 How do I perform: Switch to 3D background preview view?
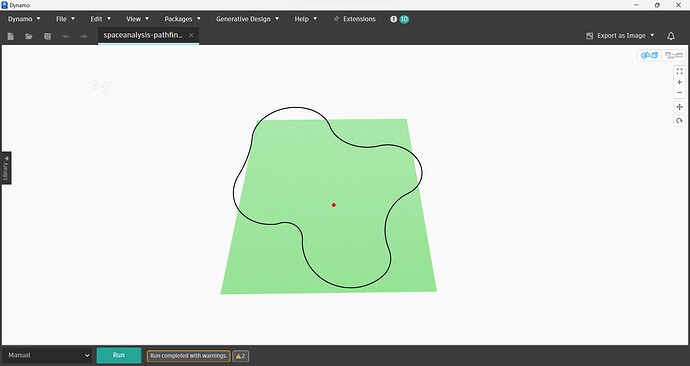point(650,55)
